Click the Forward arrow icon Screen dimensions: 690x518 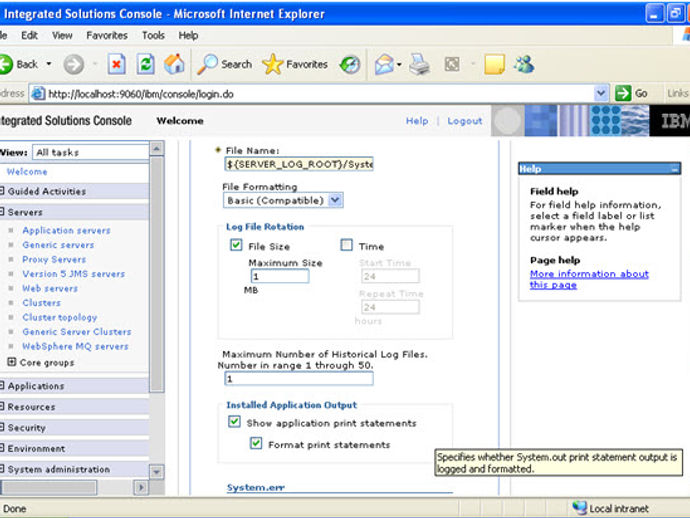click(x=73, y=65)
